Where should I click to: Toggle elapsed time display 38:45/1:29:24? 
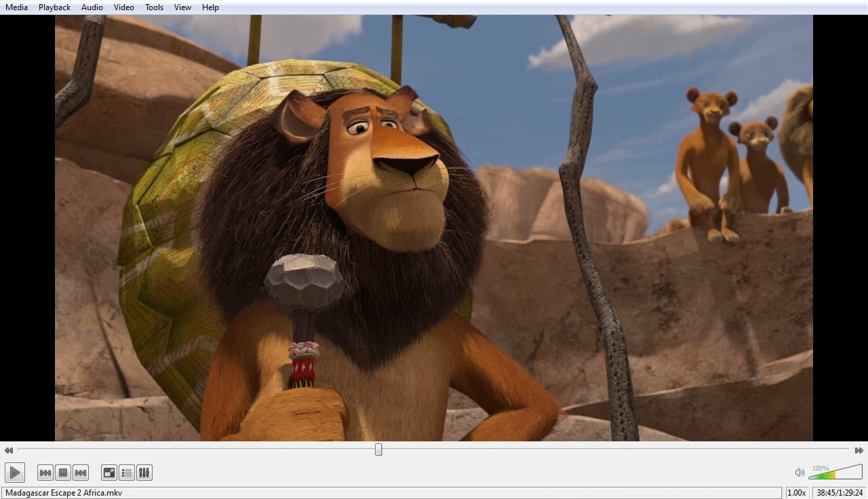tap(840, 493)
